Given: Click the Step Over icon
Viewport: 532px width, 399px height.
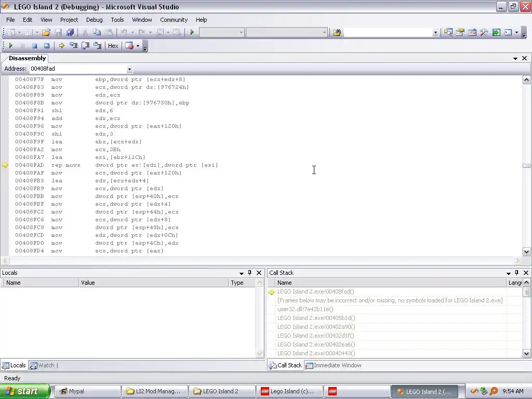Looking at the screenshot, I should click(86, 46).
